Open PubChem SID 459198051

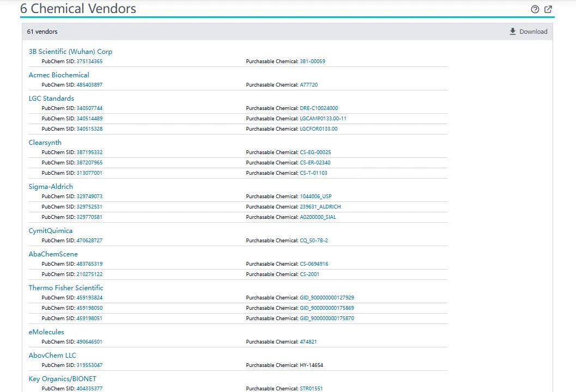pos(89,318)
